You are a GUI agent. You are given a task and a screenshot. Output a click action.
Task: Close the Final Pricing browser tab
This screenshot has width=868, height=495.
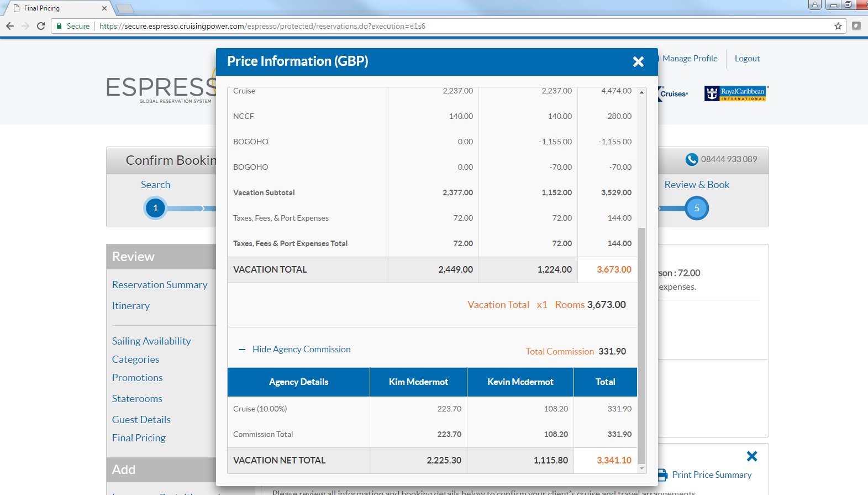click(104, 8)
